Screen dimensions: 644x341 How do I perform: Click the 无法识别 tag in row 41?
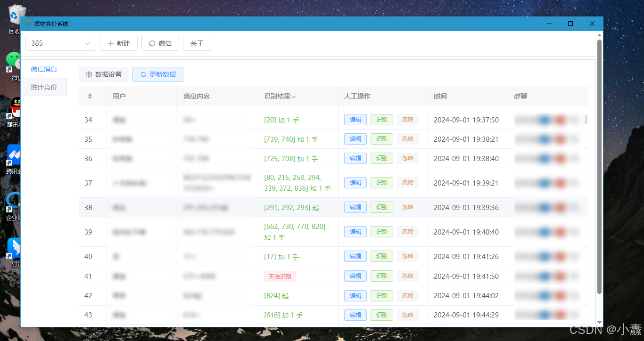point(280,276)
